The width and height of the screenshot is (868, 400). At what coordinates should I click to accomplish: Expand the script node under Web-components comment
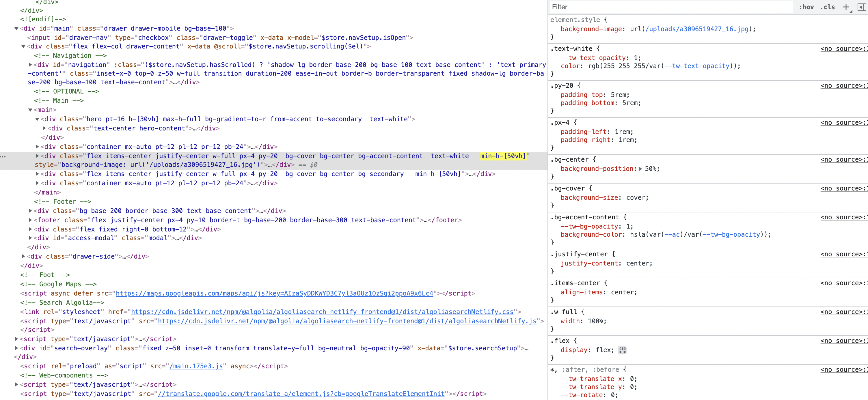pos(16,384)
